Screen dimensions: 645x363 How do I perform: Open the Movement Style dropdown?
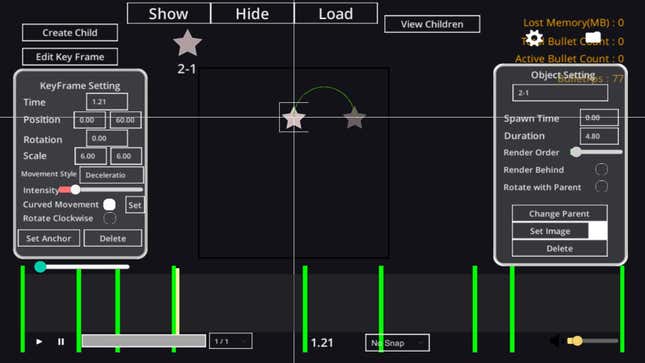(111, 175)
